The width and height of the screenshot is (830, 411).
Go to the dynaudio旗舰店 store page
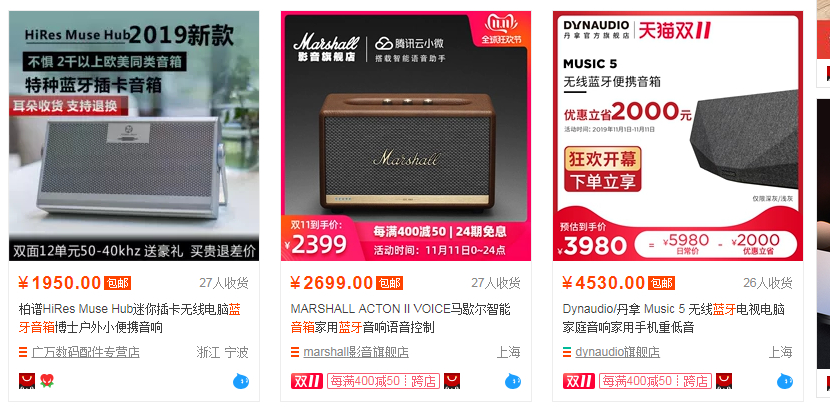coord(618,352)
